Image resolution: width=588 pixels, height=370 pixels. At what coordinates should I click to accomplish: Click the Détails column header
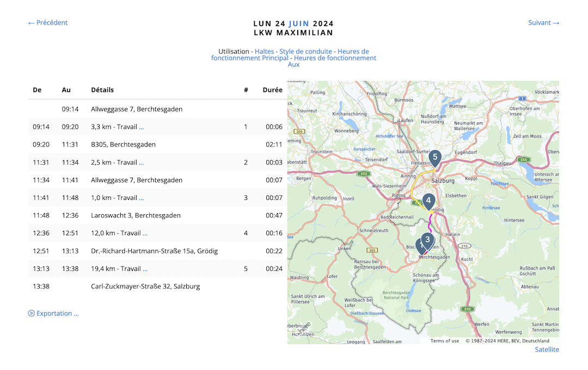point(102,90)
